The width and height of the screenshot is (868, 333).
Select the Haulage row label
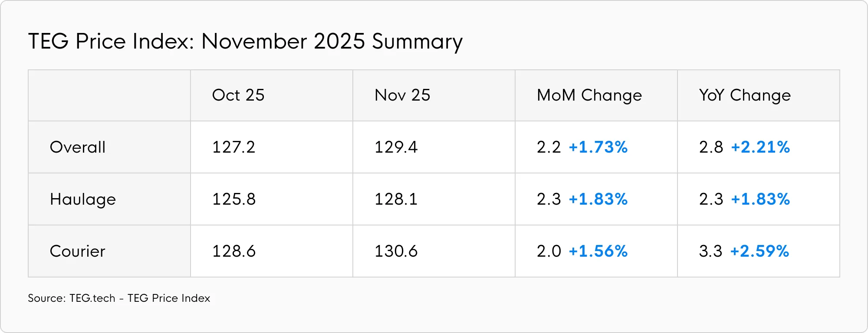83,199
